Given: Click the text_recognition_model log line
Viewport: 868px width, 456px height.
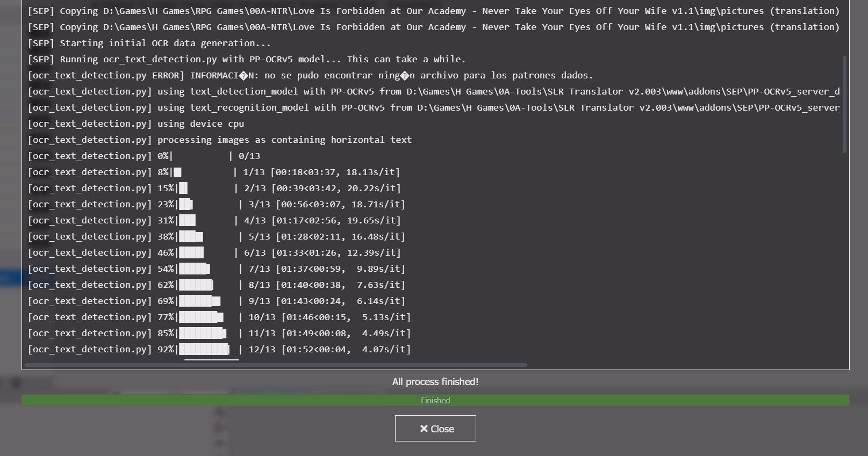Looking at the screenshot, I should 433,108.
